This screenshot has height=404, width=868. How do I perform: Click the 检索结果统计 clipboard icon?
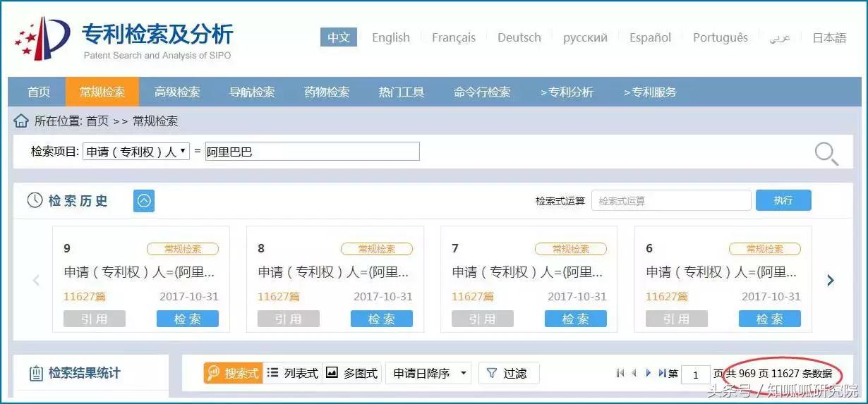pos(36,373)
